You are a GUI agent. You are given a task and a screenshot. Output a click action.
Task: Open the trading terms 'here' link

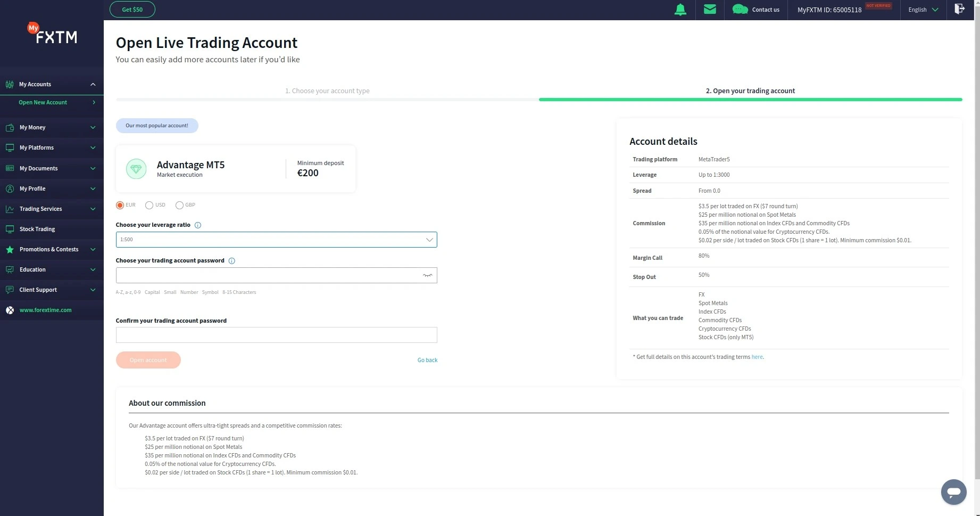[757, 357]
